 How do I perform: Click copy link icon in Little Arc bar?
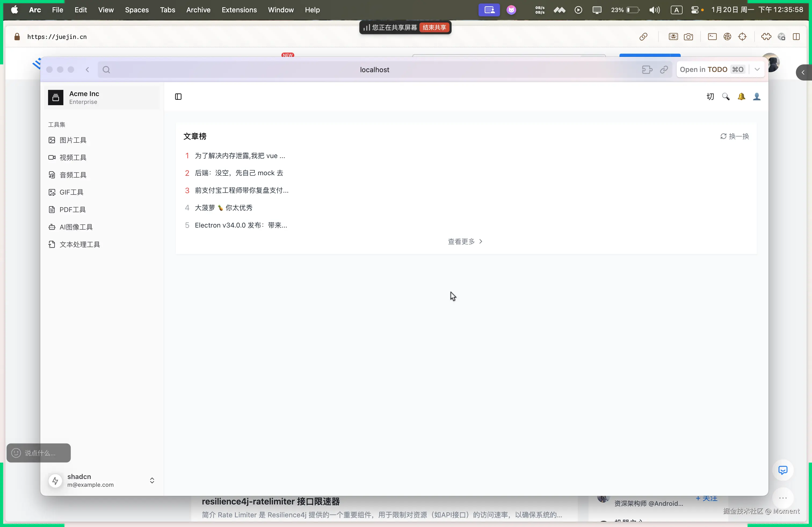(664, 70)
